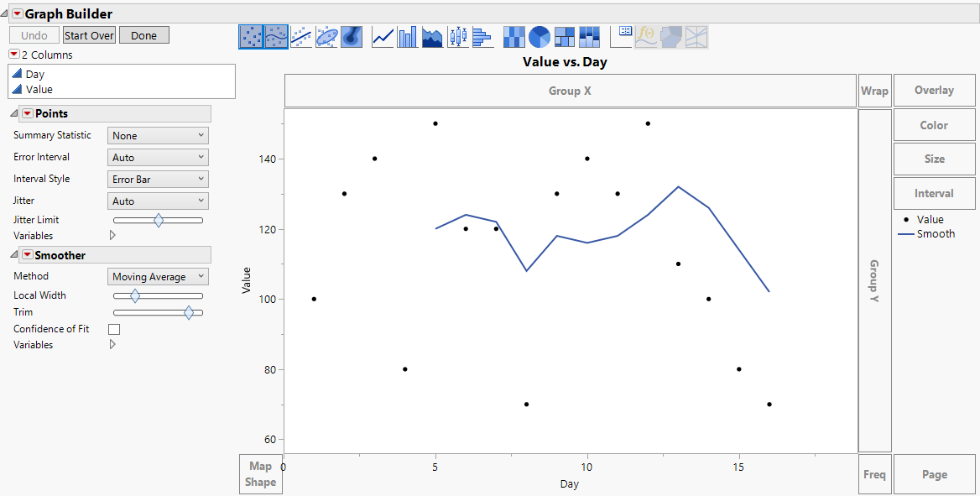Click the Overlay drop zone
The image size is (980, 496).
coord(935,90)
